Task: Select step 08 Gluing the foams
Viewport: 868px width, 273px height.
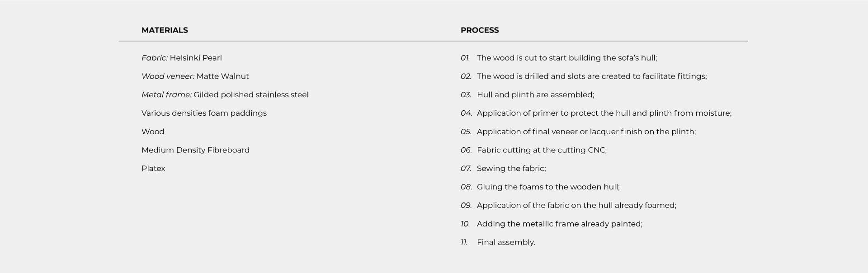Action: (548, 187)
